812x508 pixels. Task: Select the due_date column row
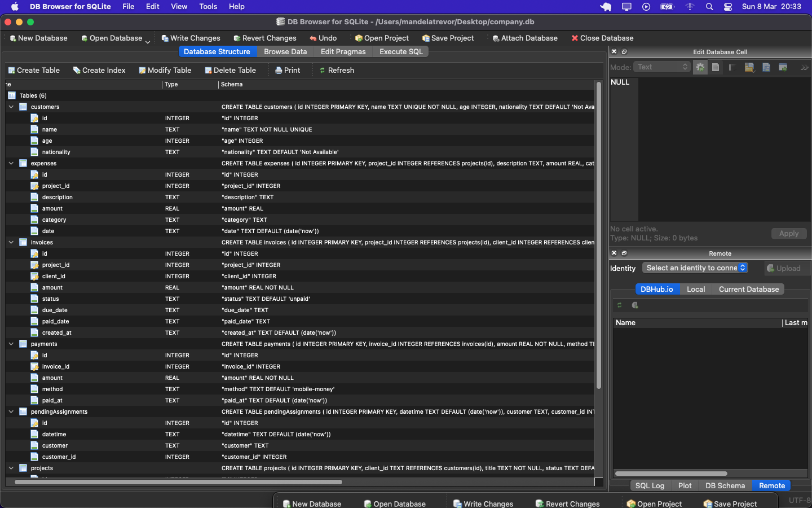[x=300, y=310]
